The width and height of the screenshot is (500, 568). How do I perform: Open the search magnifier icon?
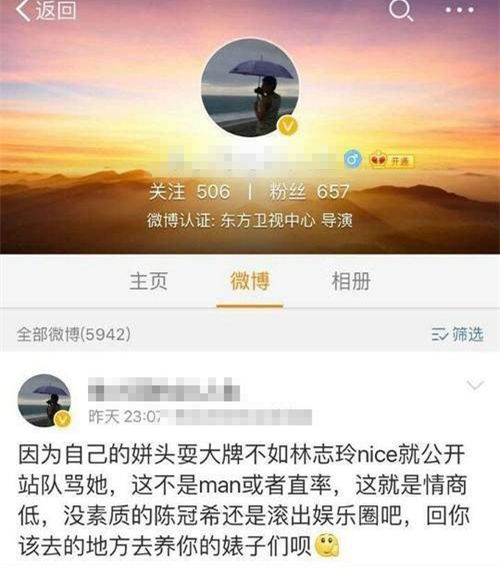(401, 11)
